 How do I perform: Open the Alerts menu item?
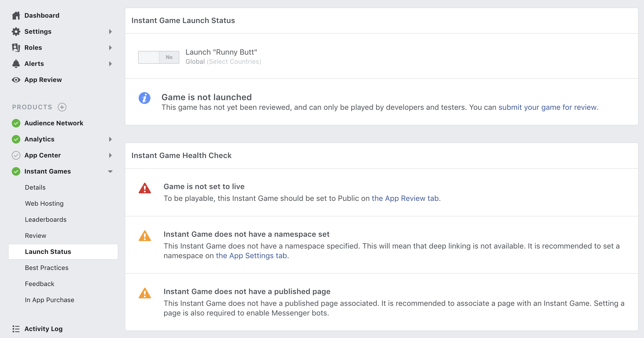tap(34, 64)
